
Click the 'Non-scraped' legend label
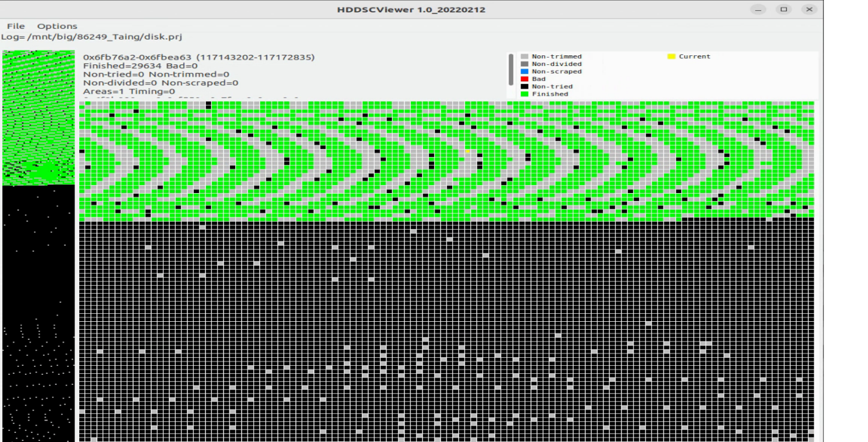coord(557,72)
